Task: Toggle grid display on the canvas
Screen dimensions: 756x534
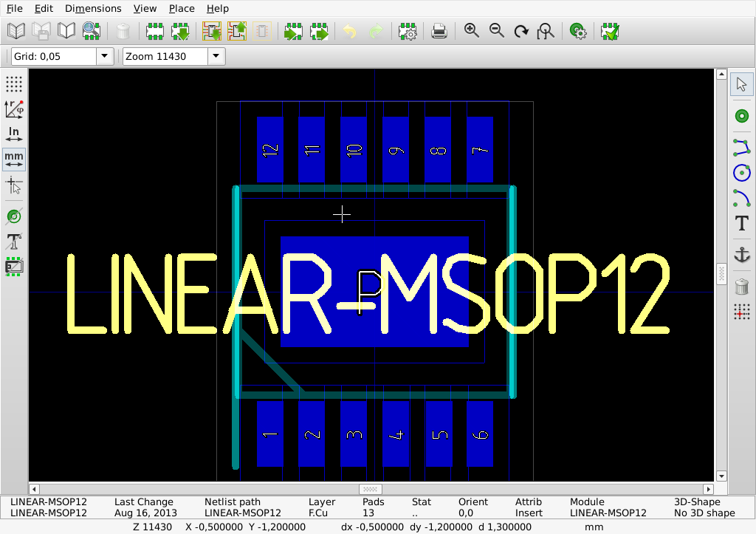Action: [x=14, y=83]
